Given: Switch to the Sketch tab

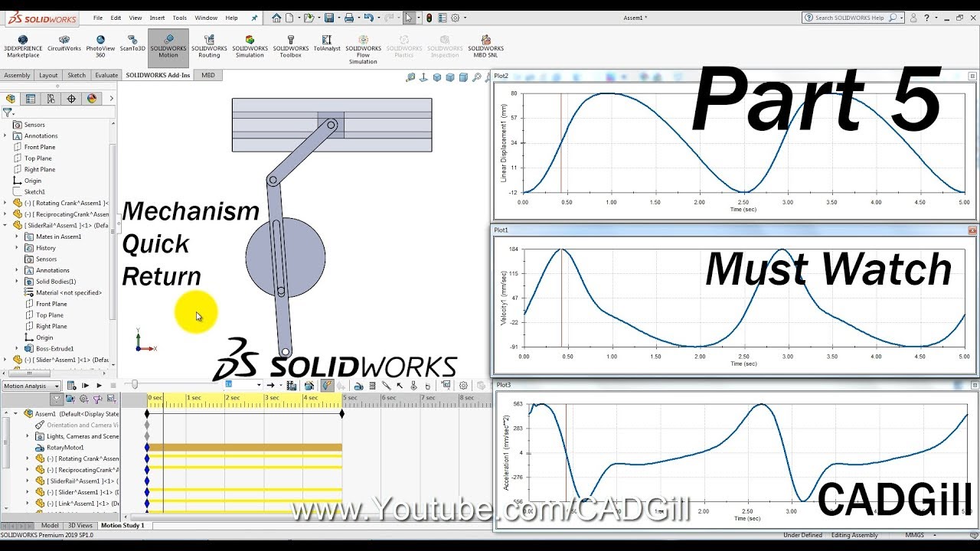Looking at the screenshot, I should (77, 75).
